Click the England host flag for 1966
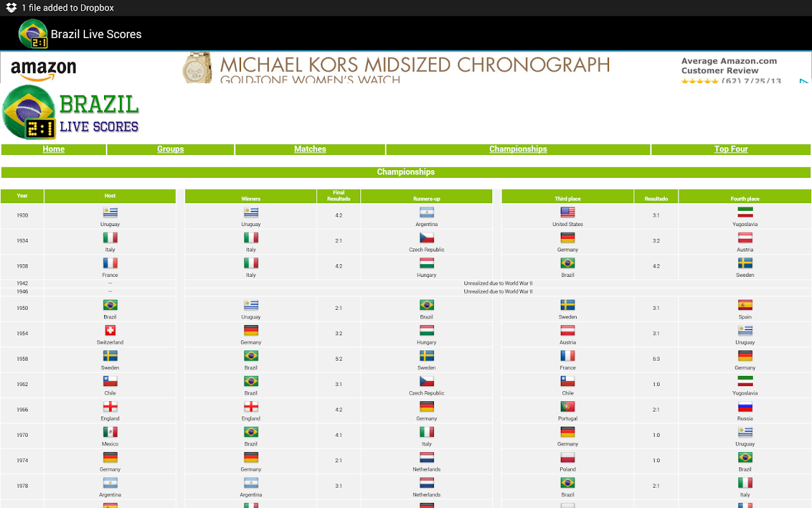 110,407
